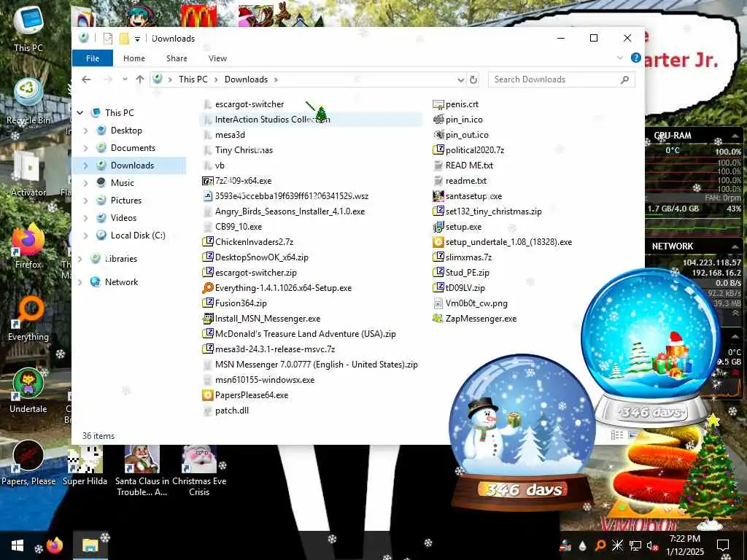Open the File ribbon tab
This screenshot has width=747, height=560.
point(93,58)
